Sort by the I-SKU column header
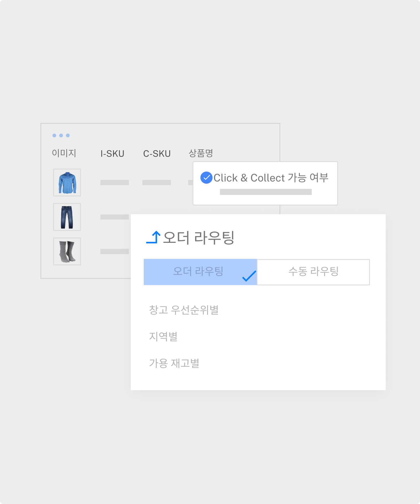Screen dimensions: 420x504 click(x=112, y=154)
